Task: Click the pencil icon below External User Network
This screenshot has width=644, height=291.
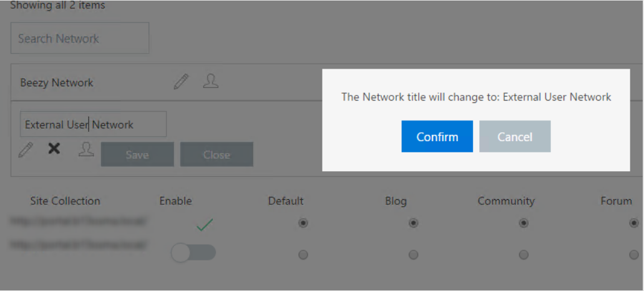Action: (x=26, y=150)
